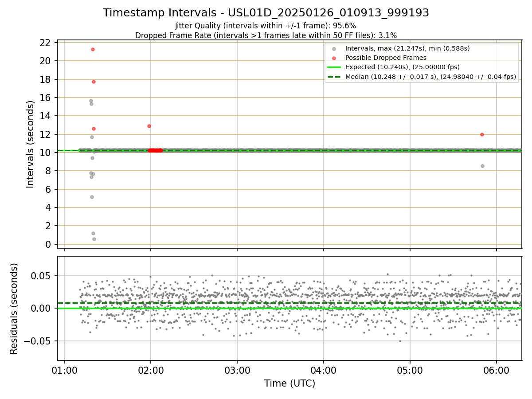Screen dimensions: 532x399
Task: Click the '22' tick on the intervals axis
Action: (45, 43)
